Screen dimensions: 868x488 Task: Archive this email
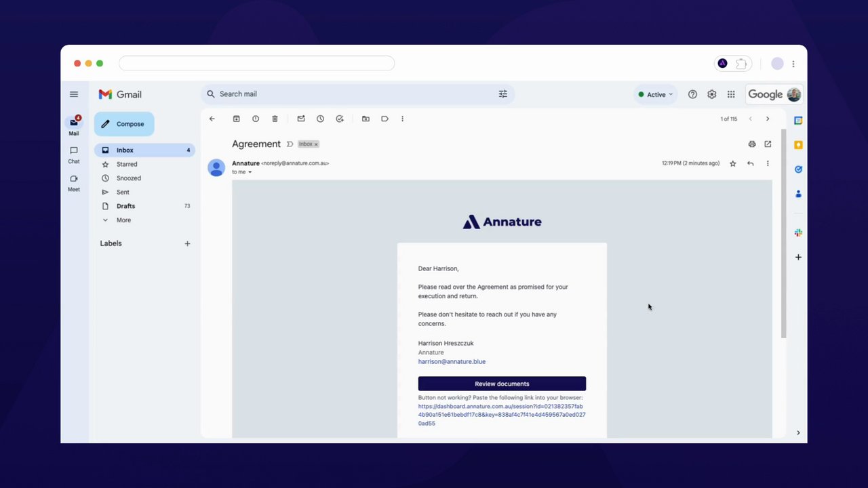pos(237,119)
